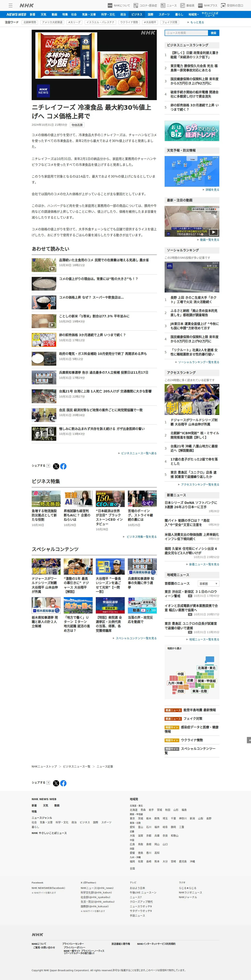Click the 北朝鮮情勢 keyword tag

pos(30,22)
